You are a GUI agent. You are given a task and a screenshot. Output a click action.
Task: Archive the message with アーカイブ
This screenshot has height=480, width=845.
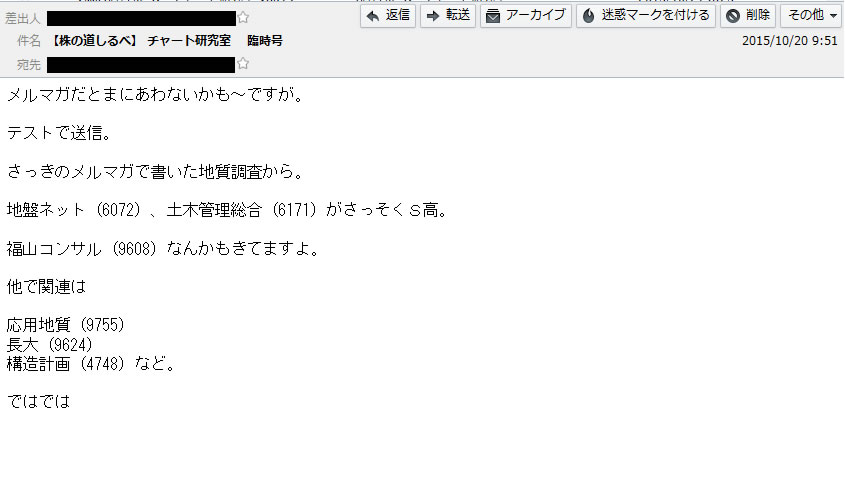pos(525,16)
